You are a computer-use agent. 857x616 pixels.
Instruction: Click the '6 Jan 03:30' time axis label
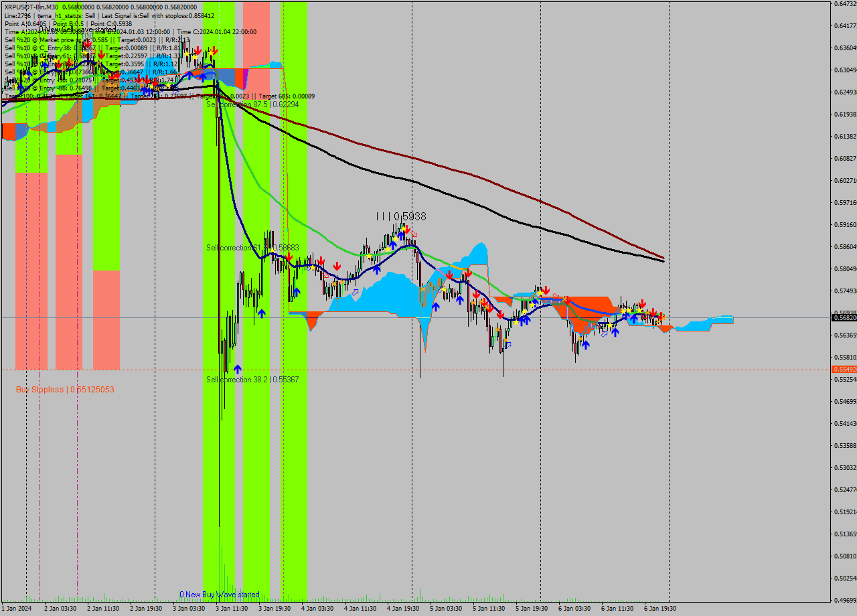tap(574, 609)
